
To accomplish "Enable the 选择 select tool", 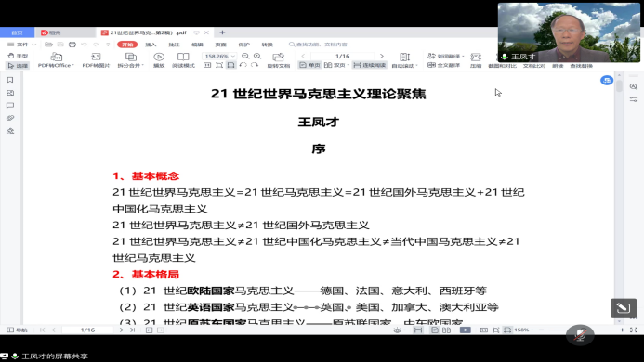I will click(18, 66).
